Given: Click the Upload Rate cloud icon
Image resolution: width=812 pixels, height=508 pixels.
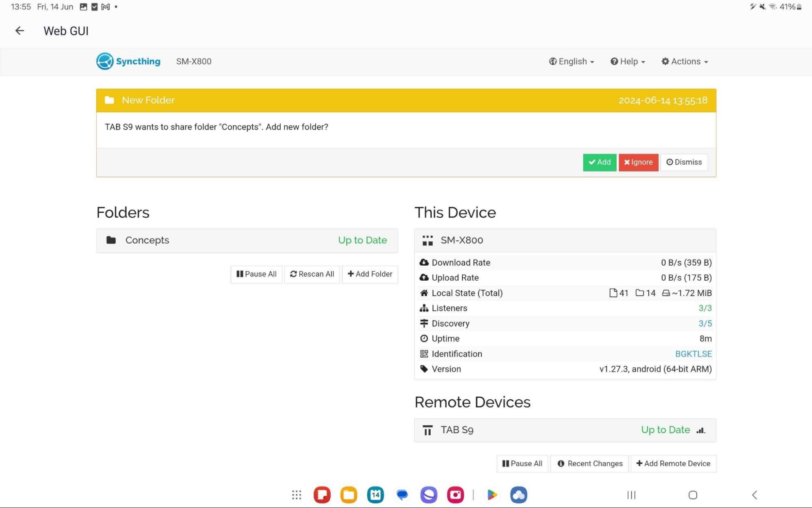Looking at the screenshot, I should (x=424, y=278).
